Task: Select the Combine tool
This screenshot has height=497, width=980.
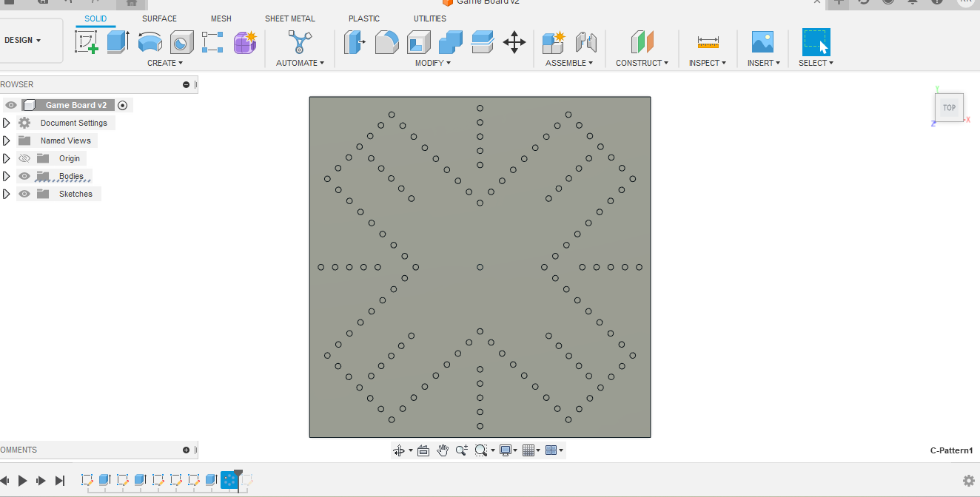Action: [x=450, y=42]
